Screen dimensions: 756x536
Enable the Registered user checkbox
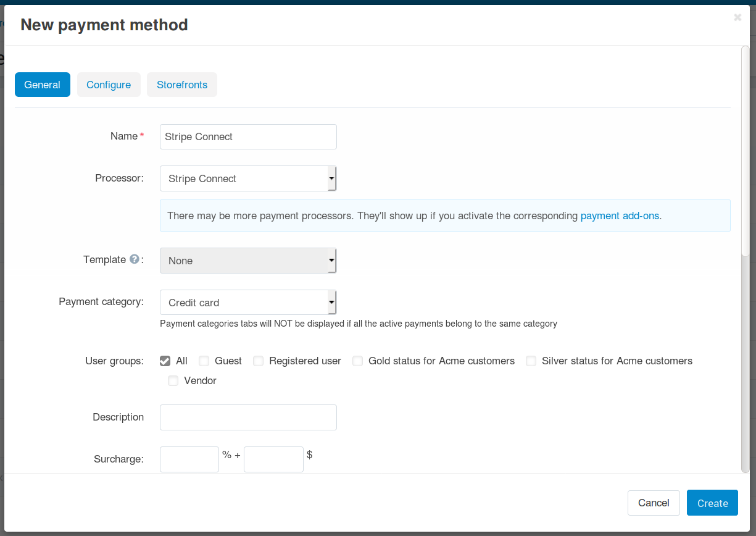(258, 361)
